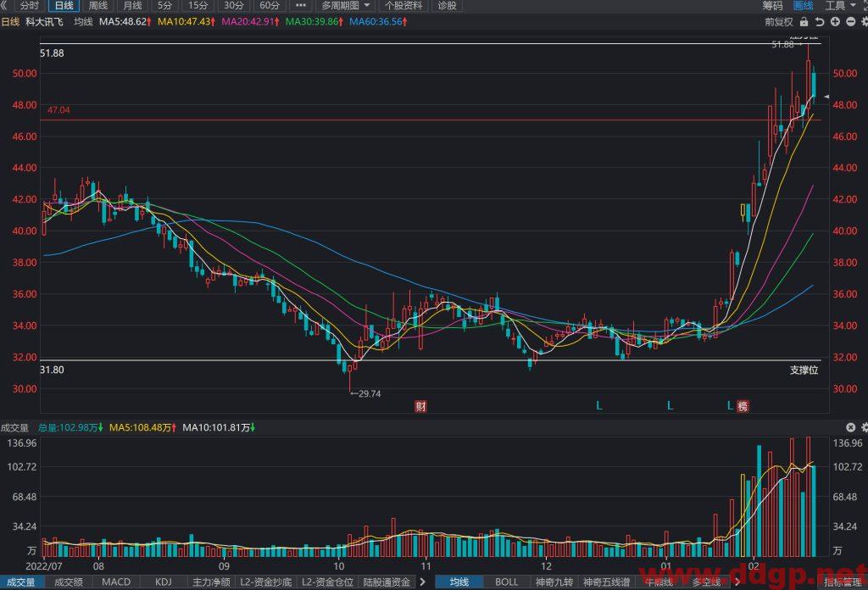Open 个股资料 stock information
The image size is (868, 590).
point(403,6)
